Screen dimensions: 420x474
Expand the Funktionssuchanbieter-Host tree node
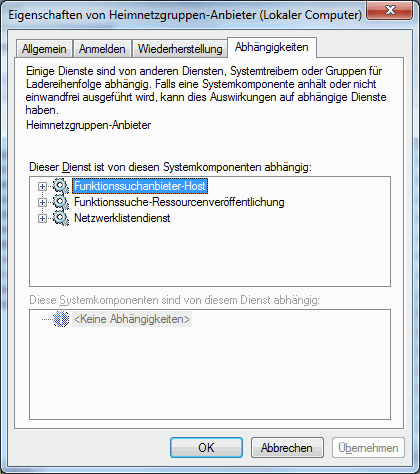pyautogui.click(x=42, y=186)
